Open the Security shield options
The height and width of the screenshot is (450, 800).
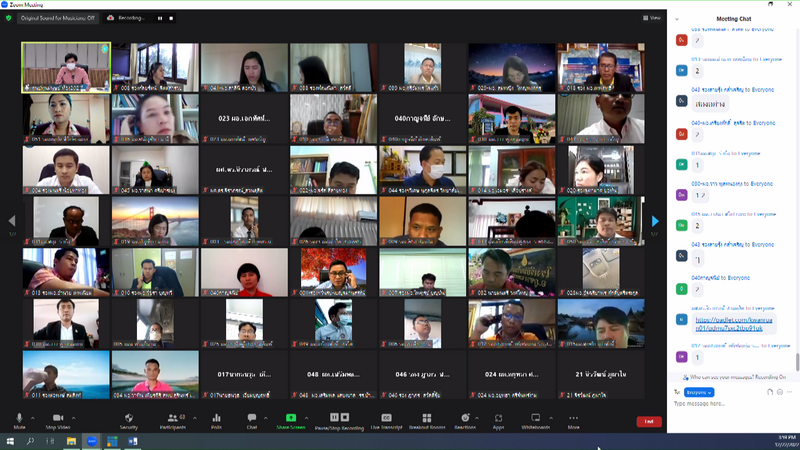point(129,420)
